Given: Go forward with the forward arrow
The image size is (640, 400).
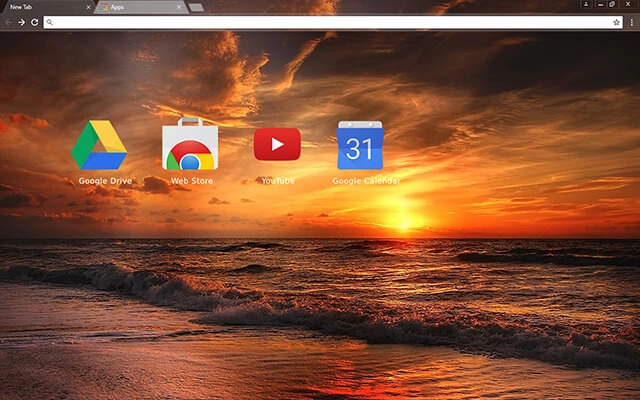Looking at the screenshot, I should 22,22.
